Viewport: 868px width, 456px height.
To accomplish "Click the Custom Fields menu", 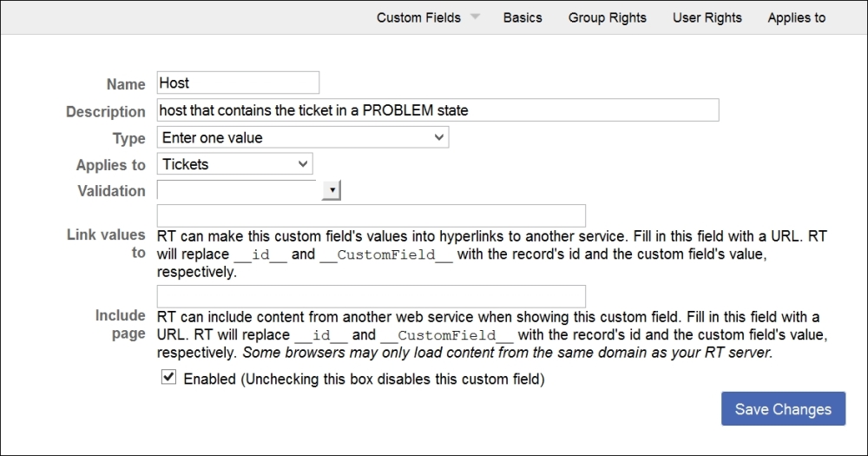I will 418,17.
